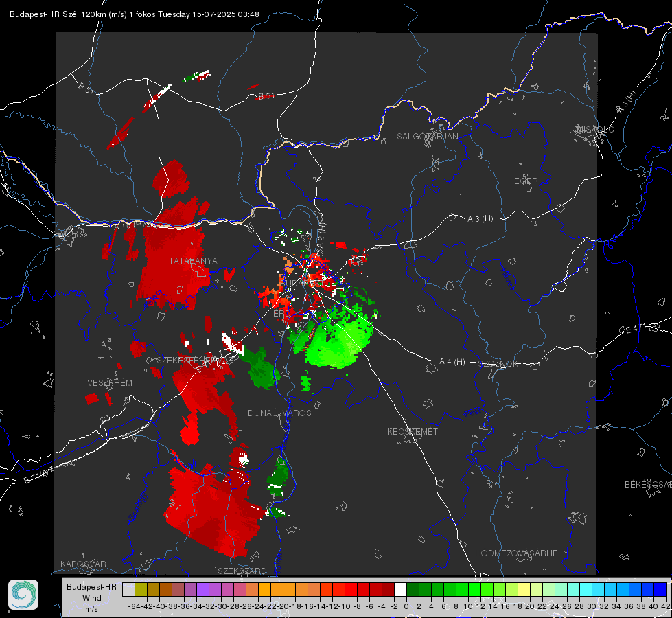
Task: Click the blue Somogy county label
Action: click(138, 507)
